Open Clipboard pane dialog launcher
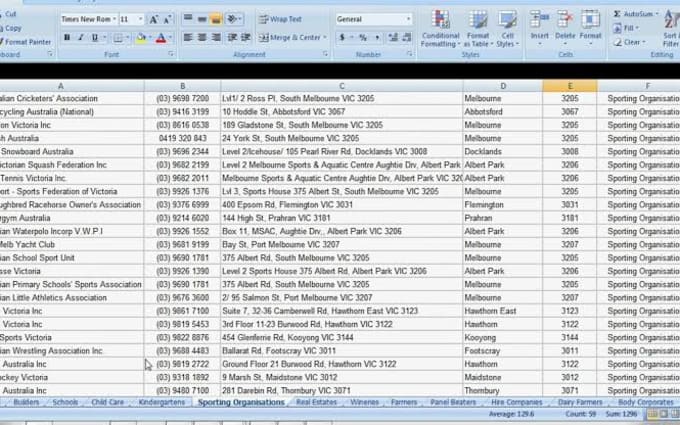The height and width of the screenshot is (425, 680). tap(50, 54)
